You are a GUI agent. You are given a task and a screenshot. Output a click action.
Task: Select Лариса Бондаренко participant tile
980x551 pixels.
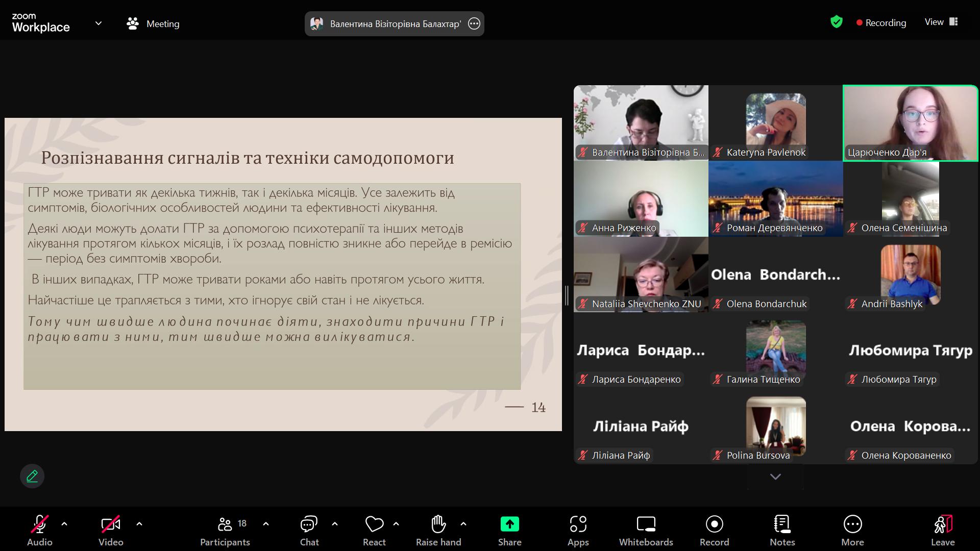point(641,350)
